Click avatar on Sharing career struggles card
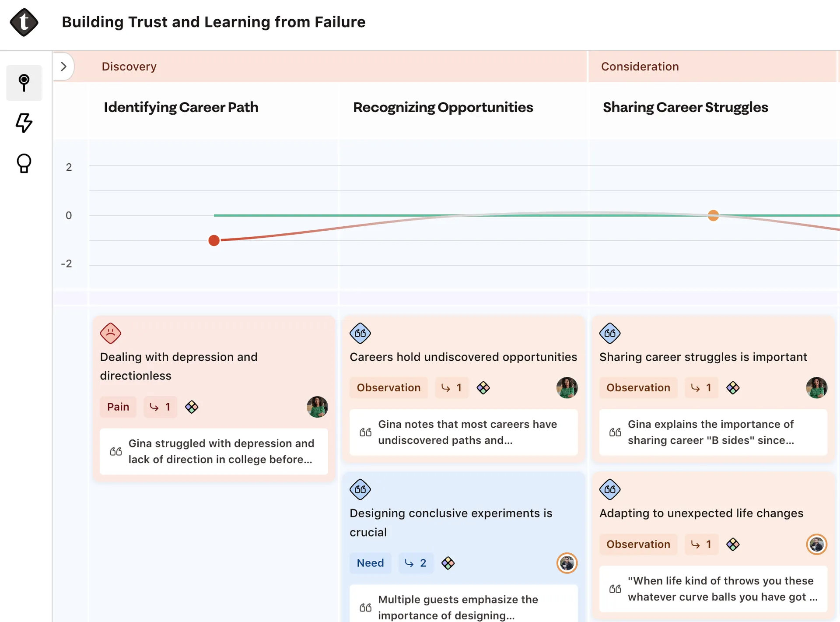840x622 pixels. (x=817, y=388)
